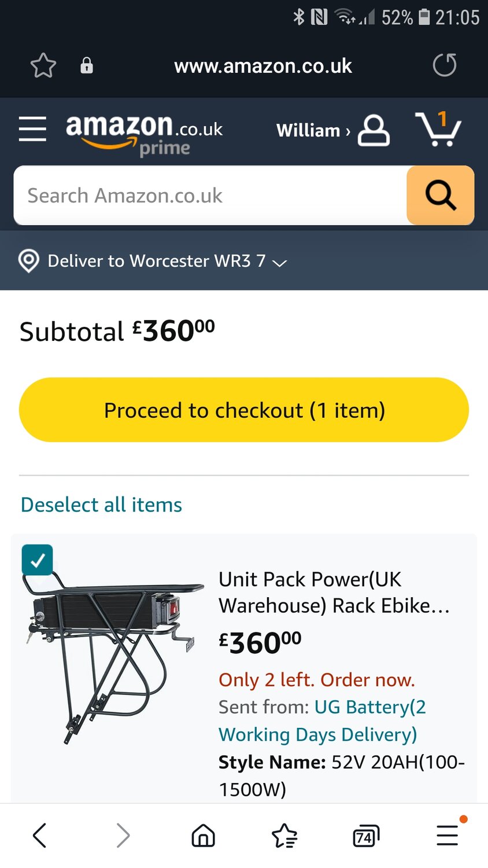Open UG Battery seller link
The width and height of the screenshot is (488, 868).
pyautogui.click(x=370, y=707)
